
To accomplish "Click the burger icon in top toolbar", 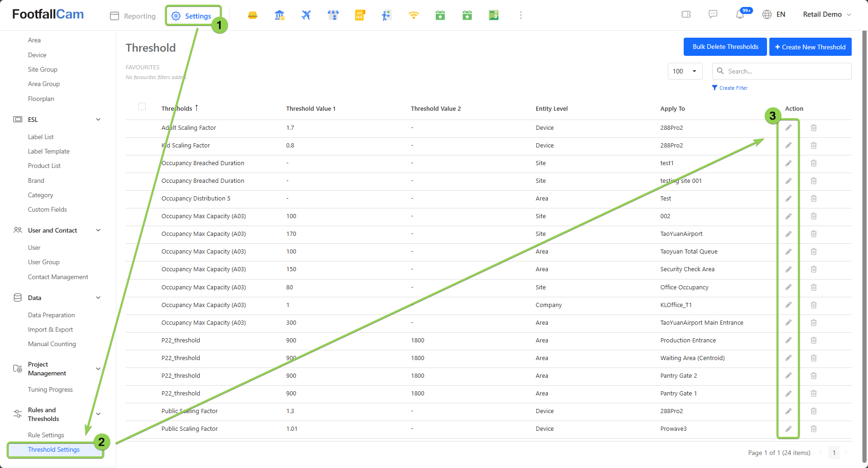I will [253, 15].
